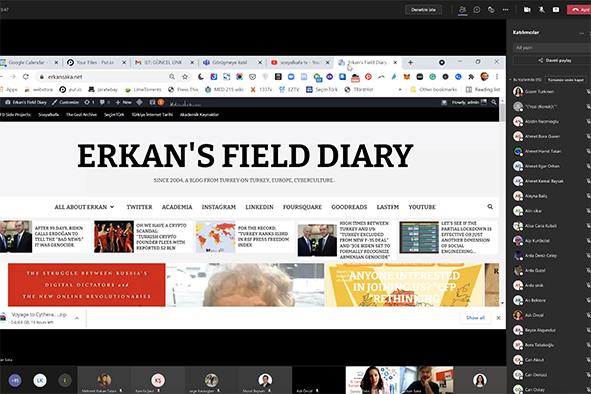Open the Akademik Kaynaklar menu link

199,115
